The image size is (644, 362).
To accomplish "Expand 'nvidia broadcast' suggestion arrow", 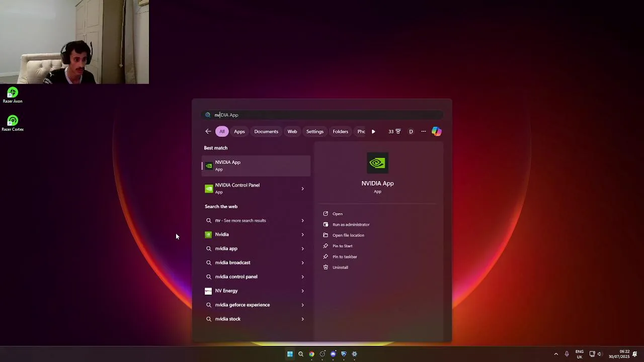I will tap(302, 262).
